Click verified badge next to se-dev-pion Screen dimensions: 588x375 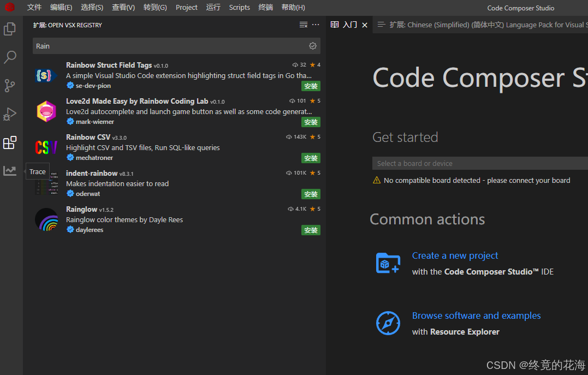click(x=70, y=86)
